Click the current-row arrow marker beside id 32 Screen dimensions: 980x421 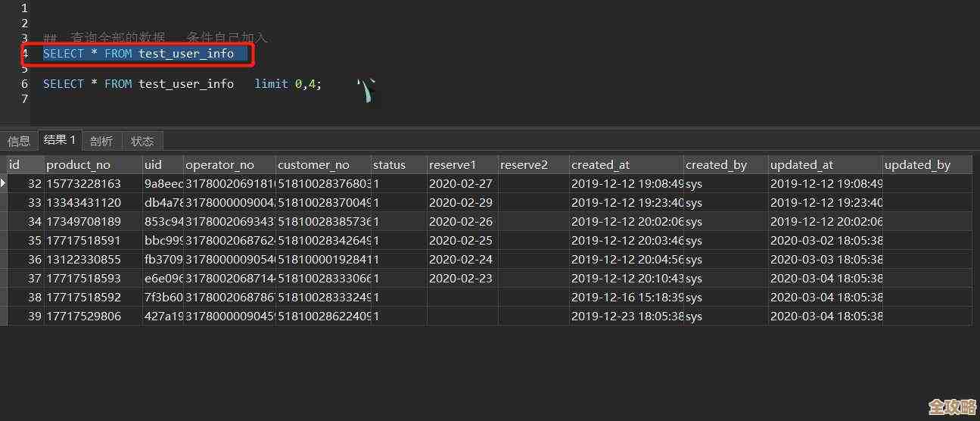[3, 183]
